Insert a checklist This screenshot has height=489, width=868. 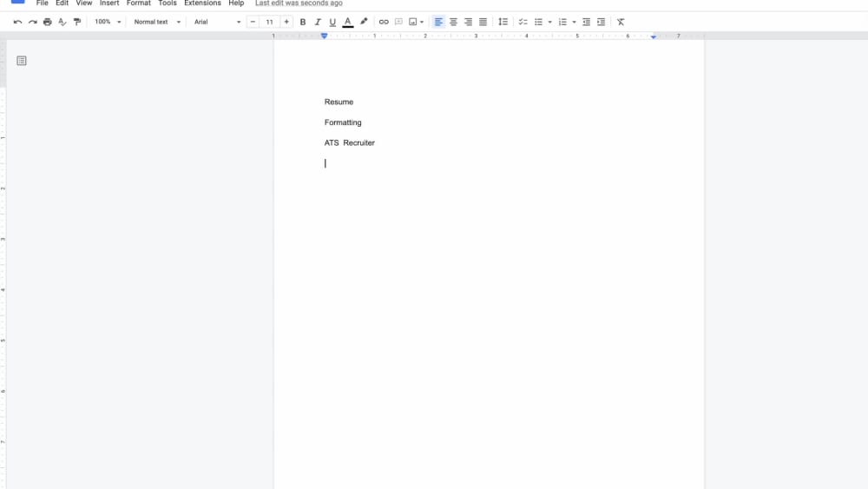coord(523,23)
